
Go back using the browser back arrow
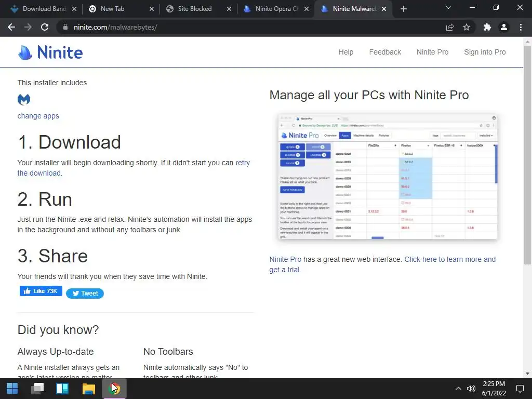coord(11,27)
